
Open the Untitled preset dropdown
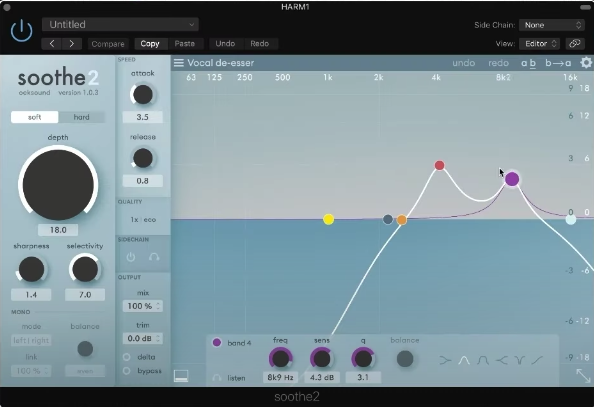tap(120, 25)
